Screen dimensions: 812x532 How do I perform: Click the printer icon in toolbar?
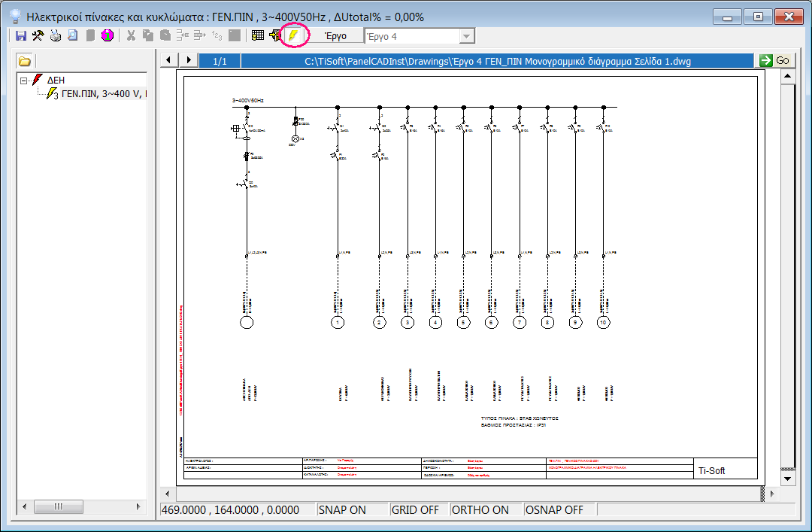pos(56,35)
